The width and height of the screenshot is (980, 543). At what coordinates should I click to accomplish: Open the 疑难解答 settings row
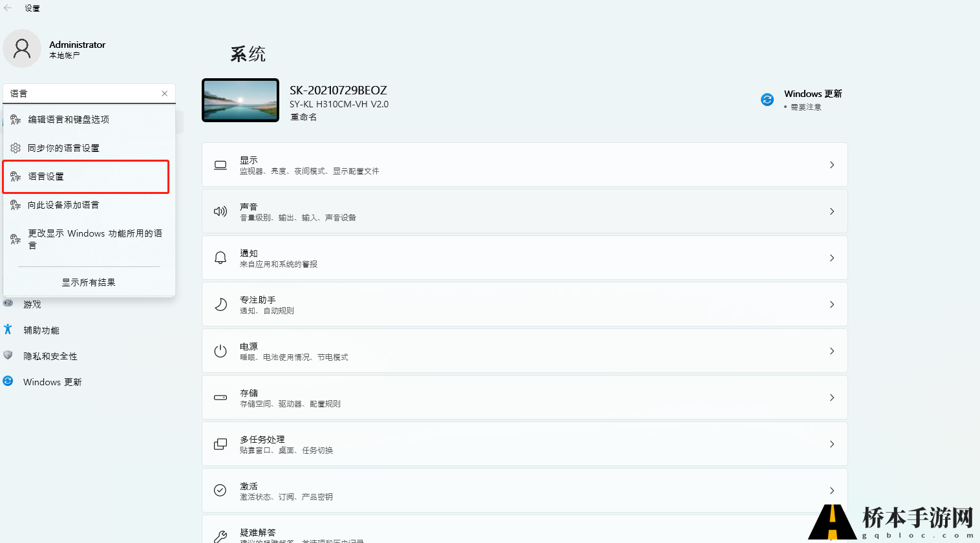pos(524,529)
